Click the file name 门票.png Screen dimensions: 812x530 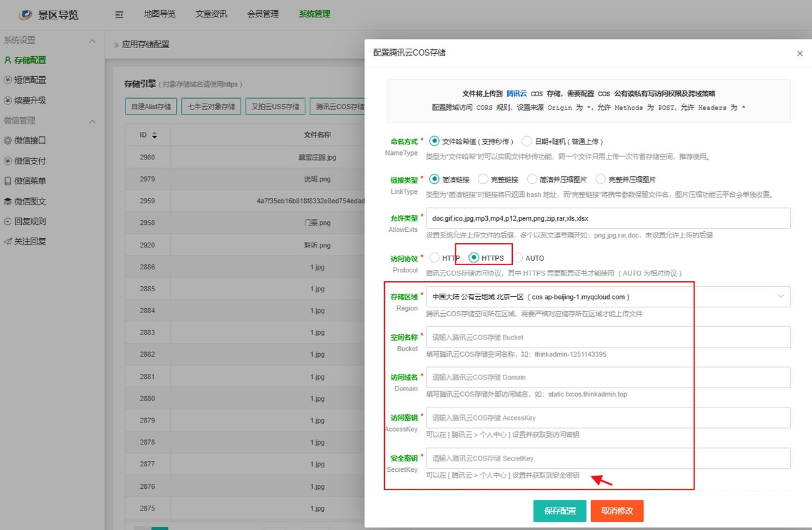click(x=317, y=223)
